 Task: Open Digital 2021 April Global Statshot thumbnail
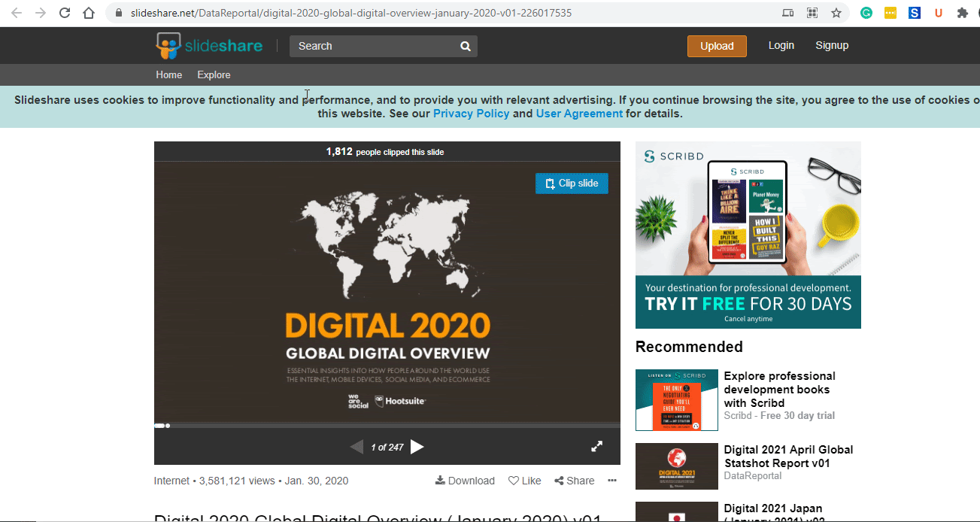(x=677, y=466)
